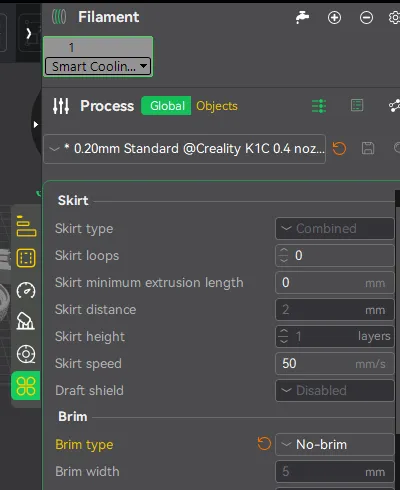Remove a filament with minus icon
Image resolution: width=400 pixels, height=490 pixels.
pyautogui.click(x=366, y=17)
